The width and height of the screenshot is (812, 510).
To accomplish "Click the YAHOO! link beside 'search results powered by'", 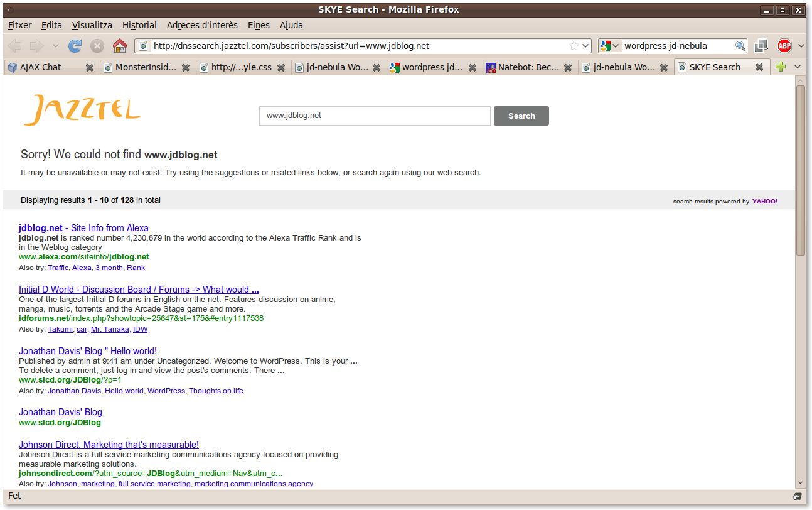I will click(765, 202).
